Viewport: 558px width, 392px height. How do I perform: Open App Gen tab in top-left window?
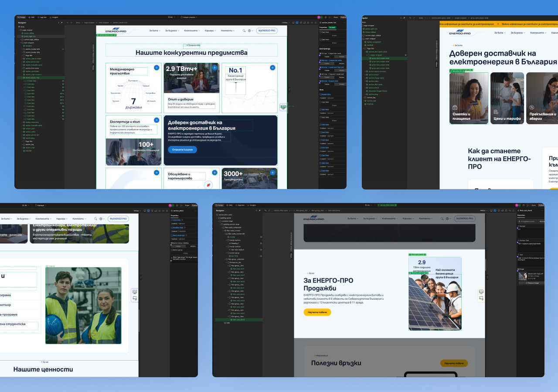pyautogui.click(x=42, y=17)
